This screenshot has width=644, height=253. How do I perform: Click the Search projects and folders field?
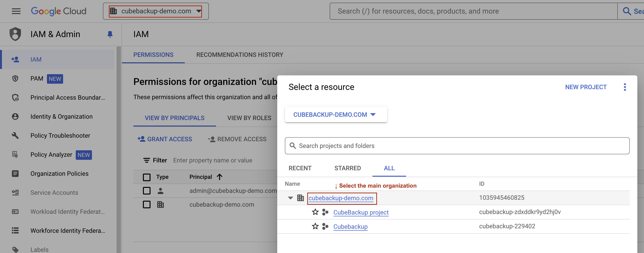tap(457, 146)
